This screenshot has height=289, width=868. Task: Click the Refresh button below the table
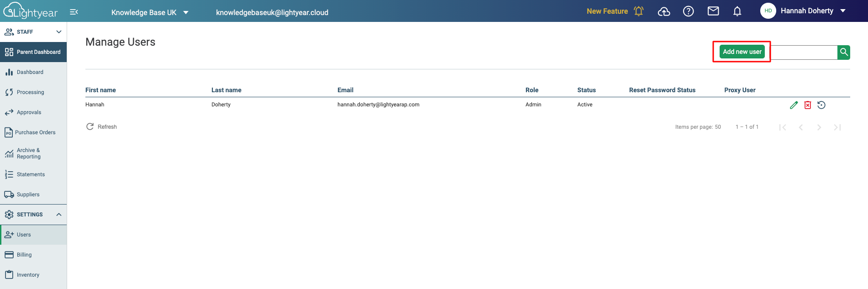click(101, 126)
